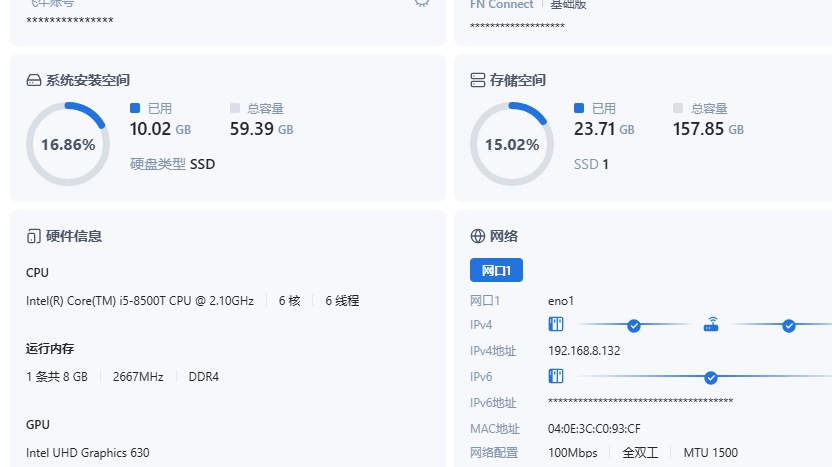Click the hardware info chip icon
This screenshot has height=467, width=832.
coord(33,236)
